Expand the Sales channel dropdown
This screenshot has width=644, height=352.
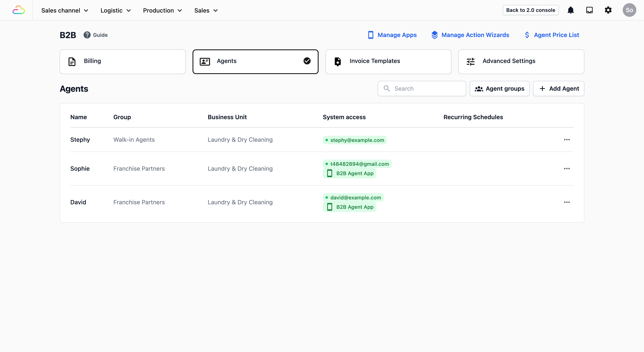click(x=65, y=10)
